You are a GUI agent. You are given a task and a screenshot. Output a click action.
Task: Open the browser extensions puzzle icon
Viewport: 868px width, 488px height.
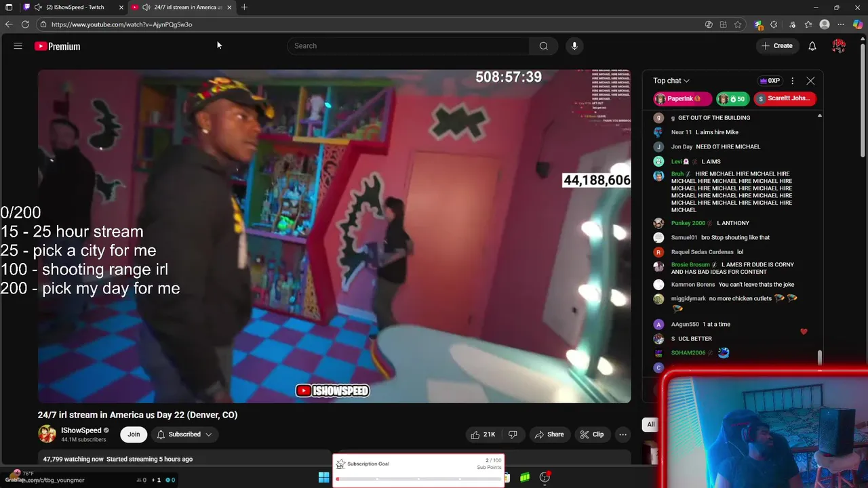pyautogui.click(x=774, y=24)
